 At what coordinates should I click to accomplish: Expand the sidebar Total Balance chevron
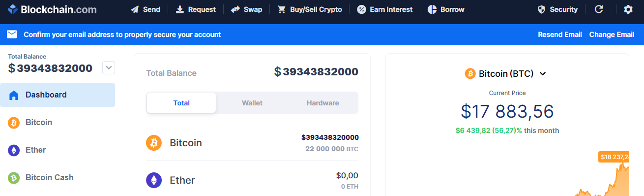click(109, 68)
